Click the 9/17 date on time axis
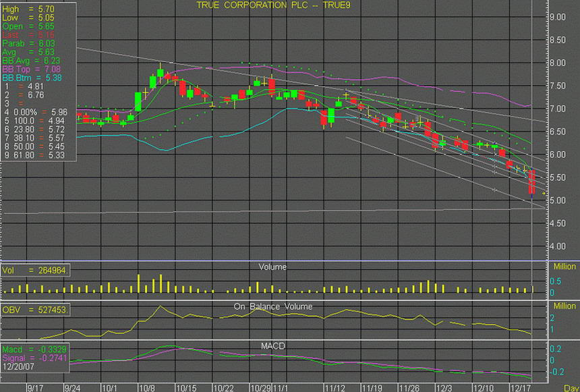 point(36,388)
